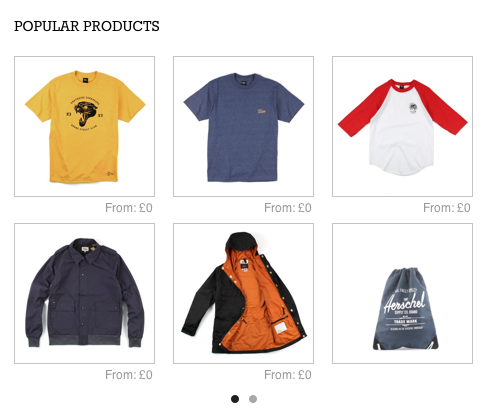Select the blue heather t-shirt product

(243, 126)
